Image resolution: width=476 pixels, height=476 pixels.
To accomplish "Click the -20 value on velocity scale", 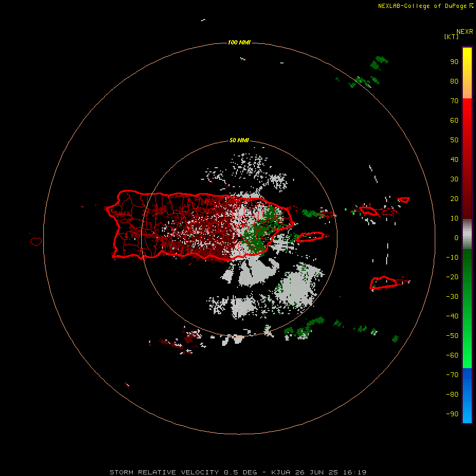I will pos(452,277).
